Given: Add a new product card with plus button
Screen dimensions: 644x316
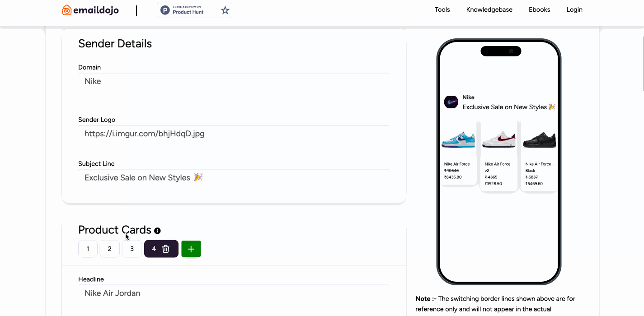Looking at the screenshot, I should pyautogui.click(x=191, y=249).
